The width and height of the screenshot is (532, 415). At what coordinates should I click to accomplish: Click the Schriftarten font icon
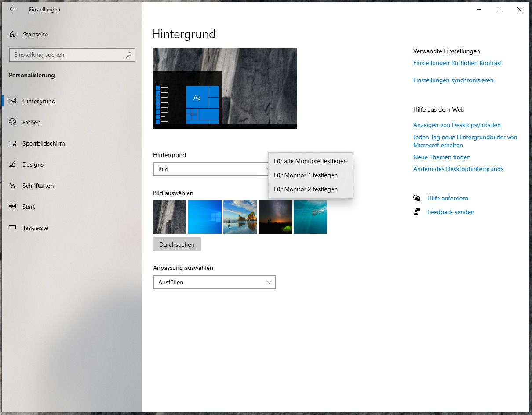(13, 186)
